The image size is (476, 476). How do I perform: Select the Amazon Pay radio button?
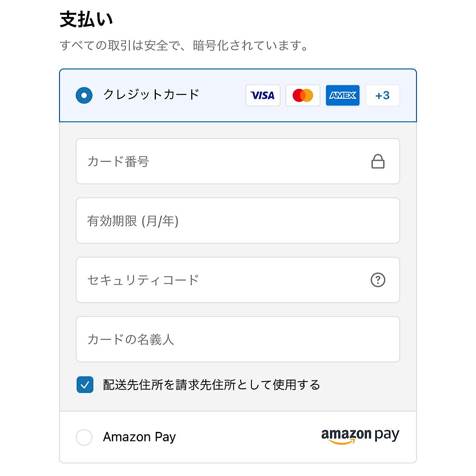[84, 437]
